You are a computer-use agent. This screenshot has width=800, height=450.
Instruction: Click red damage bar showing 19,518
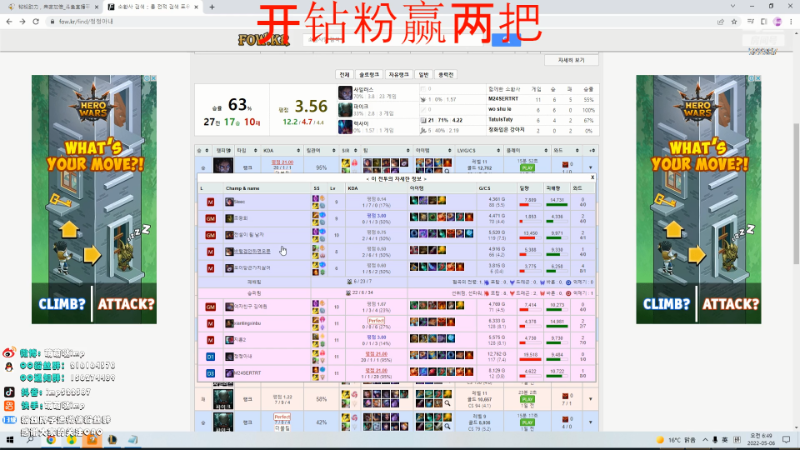tap(530, 359)
